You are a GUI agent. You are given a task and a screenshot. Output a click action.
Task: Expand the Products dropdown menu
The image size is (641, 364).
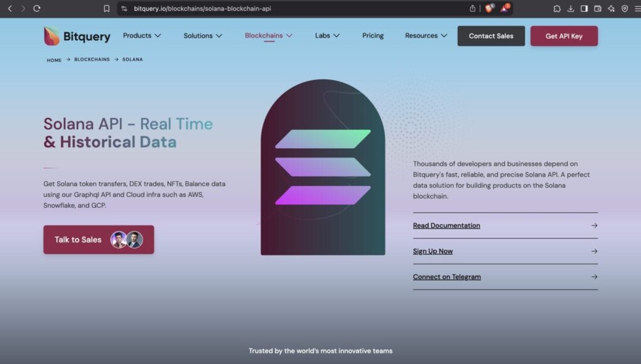click(x=142, y=36)
